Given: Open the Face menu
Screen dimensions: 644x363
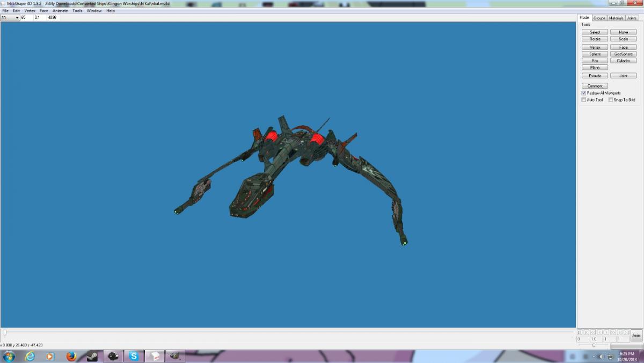Looking at the screenshot, I should click(44, 11).
